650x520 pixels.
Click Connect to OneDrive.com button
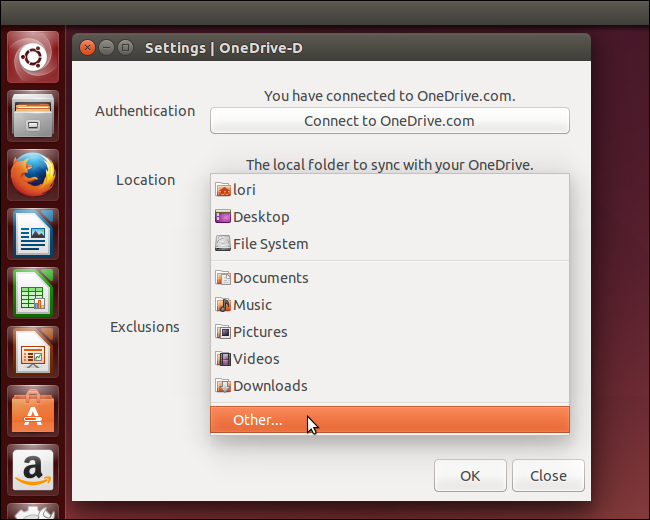tap(390, 121)
